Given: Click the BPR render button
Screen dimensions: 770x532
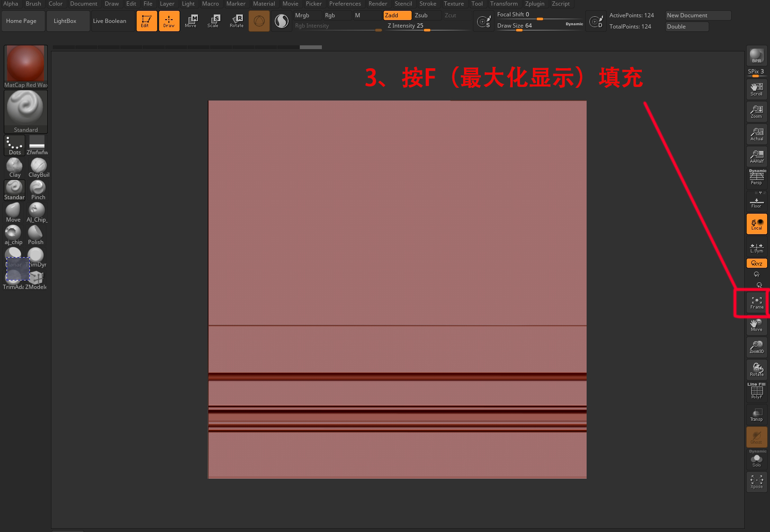Looking at the screenshot, I should (x=756, y=56).
